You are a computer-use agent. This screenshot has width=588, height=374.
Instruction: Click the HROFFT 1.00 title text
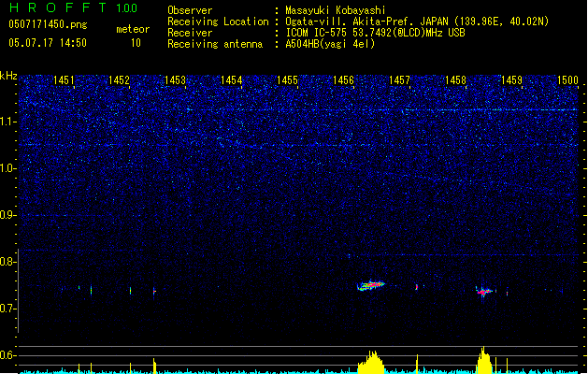(73, 7)
